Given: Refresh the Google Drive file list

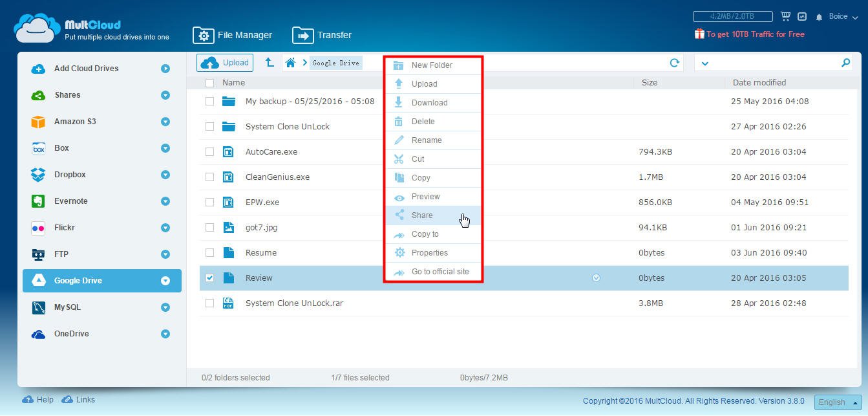Looking at the screenshot, I should pos(674,63).
